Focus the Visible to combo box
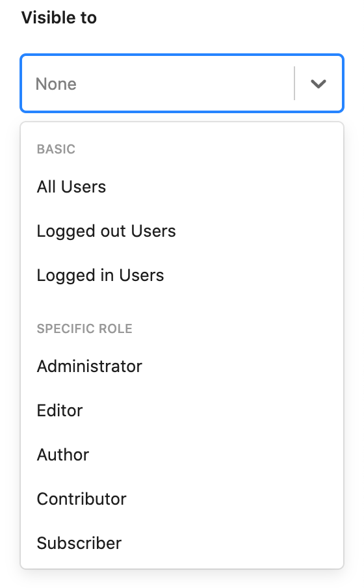The width and height of the screenshot is (364, 588). click(x=182, y=83)
